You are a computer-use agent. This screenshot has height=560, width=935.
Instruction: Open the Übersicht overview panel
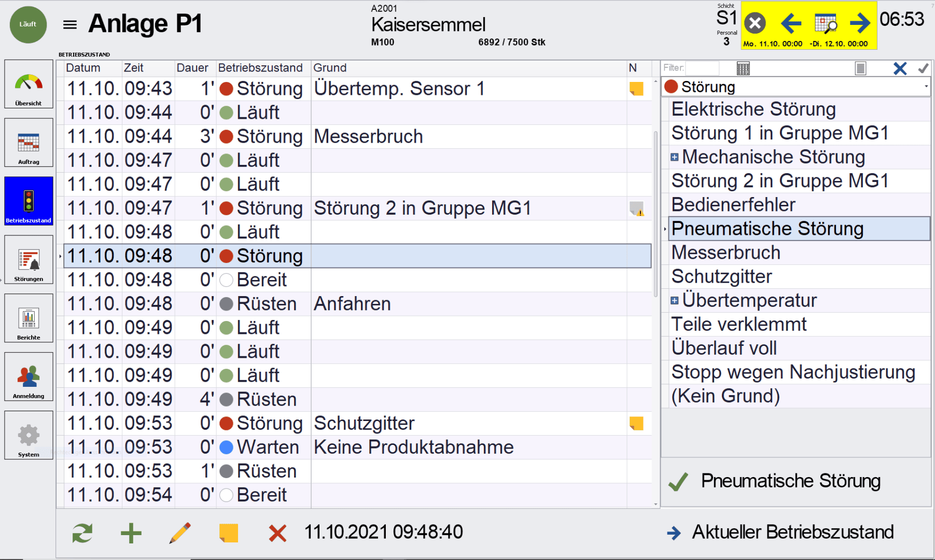pyautogui.click(x=29, y=84)
